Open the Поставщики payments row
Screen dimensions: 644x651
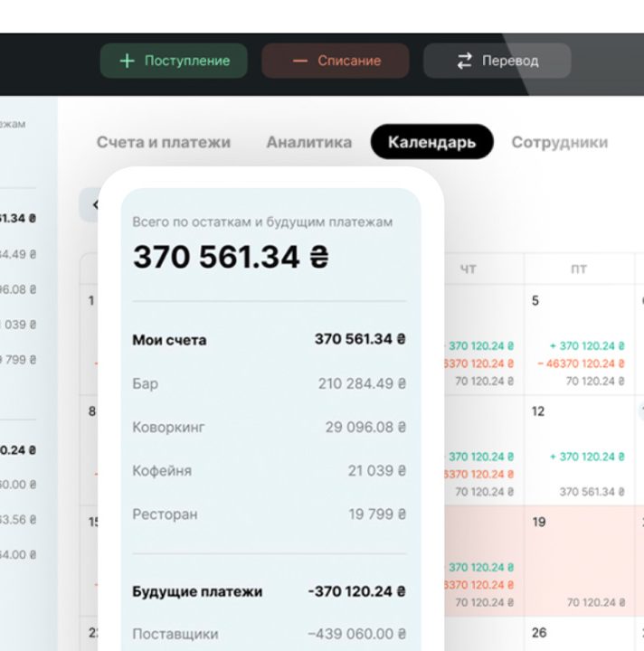coord(269,634)
